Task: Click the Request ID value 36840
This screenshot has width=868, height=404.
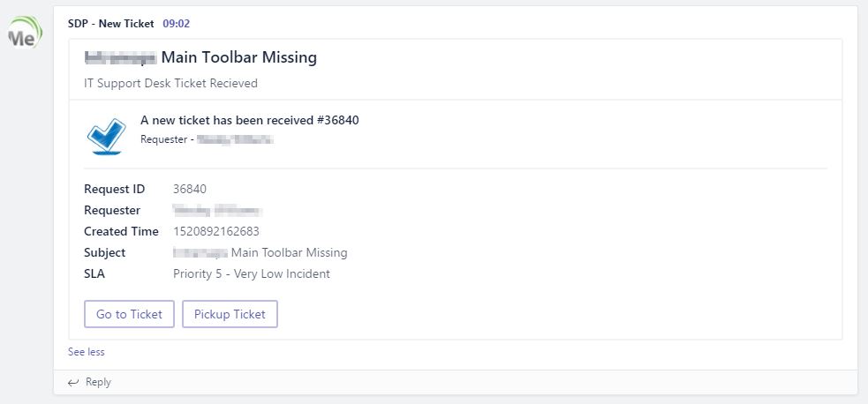Action: 190,189
